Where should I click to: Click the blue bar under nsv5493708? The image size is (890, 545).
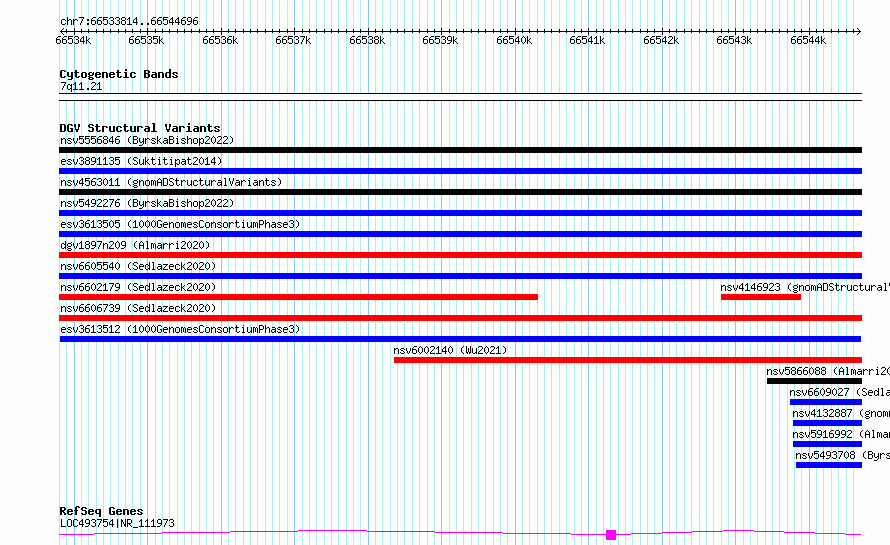[x=829, y=465]
